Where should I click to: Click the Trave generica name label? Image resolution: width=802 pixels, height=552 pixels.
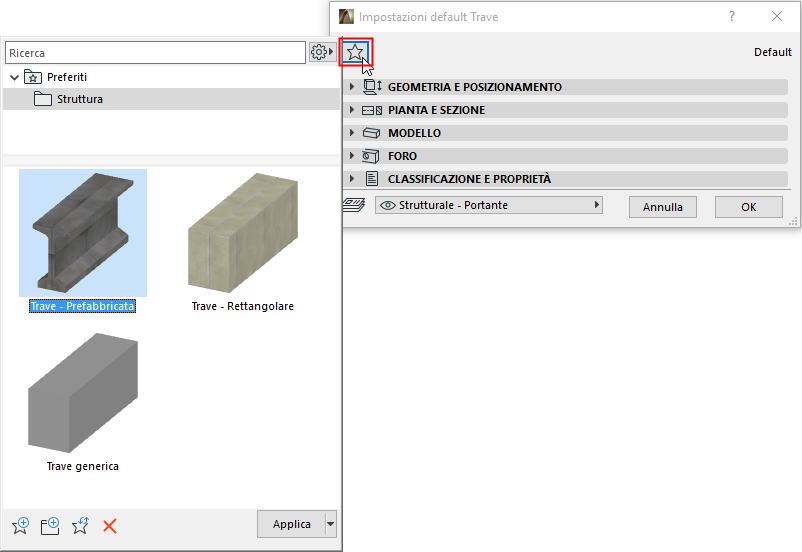pyautogui.click(x=83, y=466)
